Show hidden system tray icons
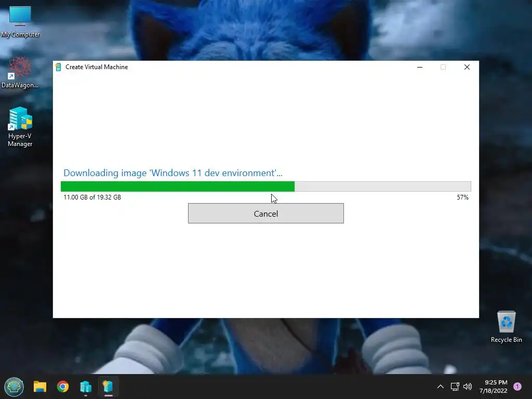This screenshot has width=532, height=399. (441, 387)
